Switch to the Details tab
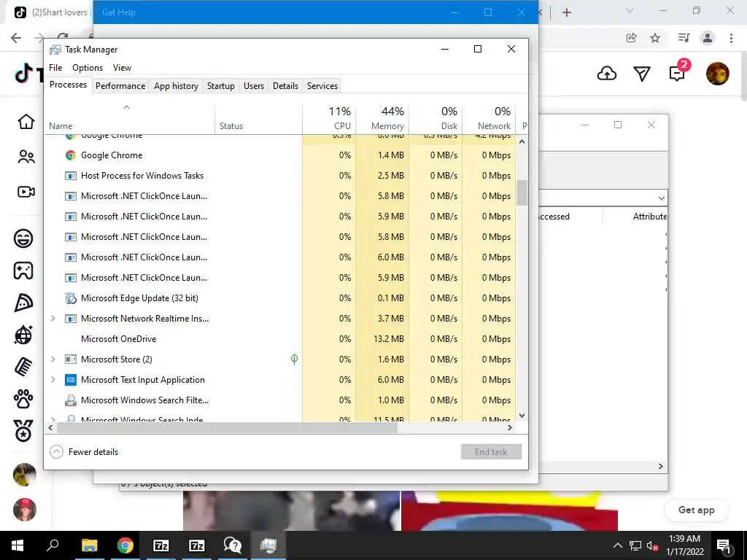This screenshot has width=747, height=560. click(x=285, y=86)
